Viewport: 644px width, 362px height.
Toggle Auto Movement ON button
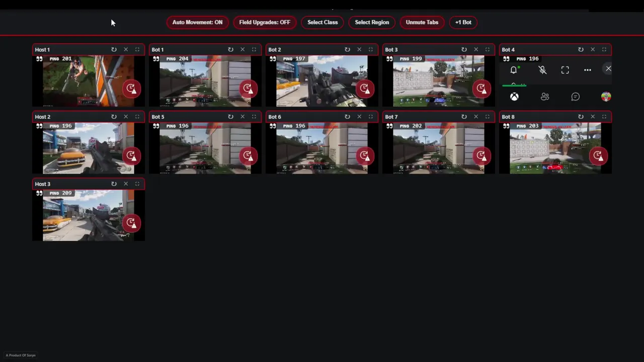coord(197,22)
